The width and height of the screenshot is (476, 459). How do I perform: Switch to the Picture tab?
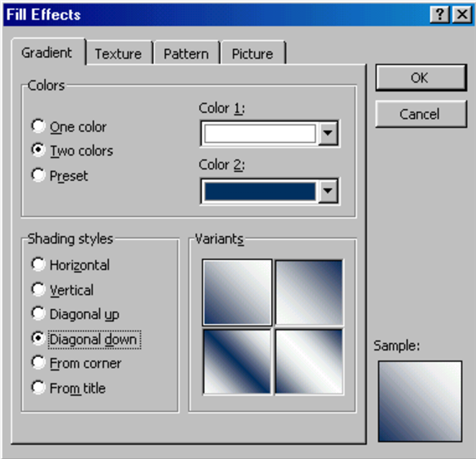[x=252, y=54]
